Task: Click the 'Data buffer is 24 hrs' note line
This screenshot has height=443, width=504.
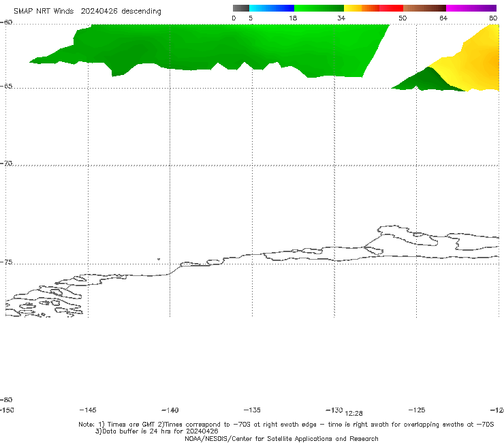Action: tap(157, 431)
